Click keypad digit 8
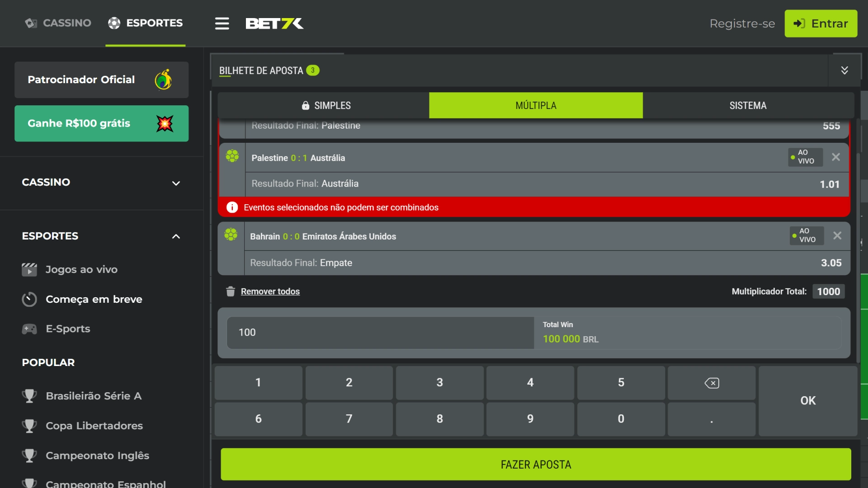Viewport: 868px width, 488px height. (439, 419)
